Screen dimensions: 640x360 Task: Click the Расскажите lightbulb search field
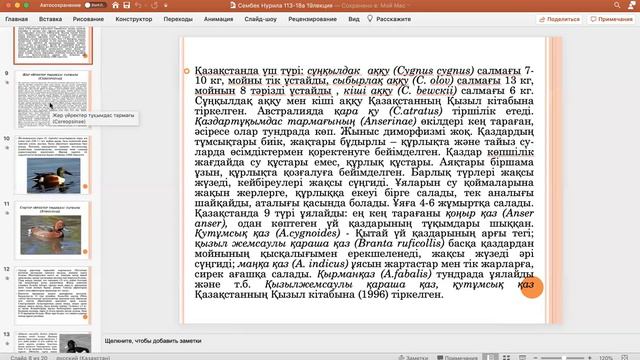(x=389, y=19)
